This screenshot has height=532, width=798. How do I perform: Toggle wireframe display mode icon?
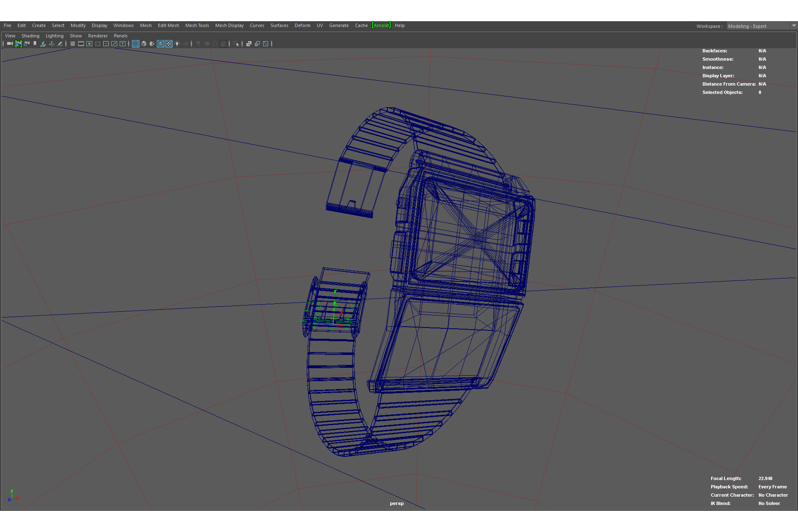point(135,44)
